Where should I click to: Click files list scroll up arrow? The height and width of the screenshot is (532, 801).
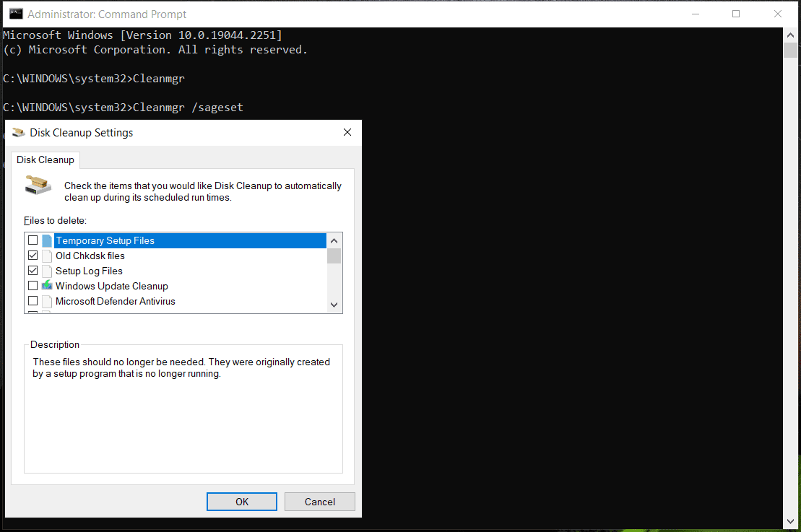point(334,240)
